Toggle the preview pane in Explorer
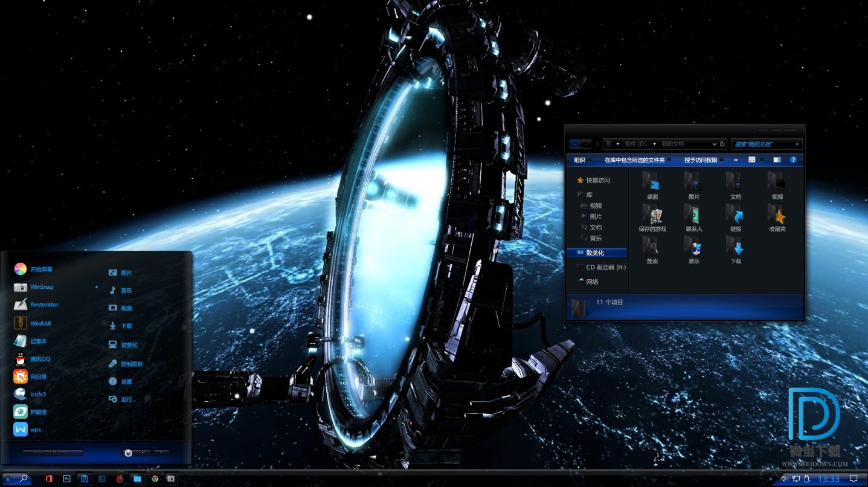 click(x=777, y=160)
